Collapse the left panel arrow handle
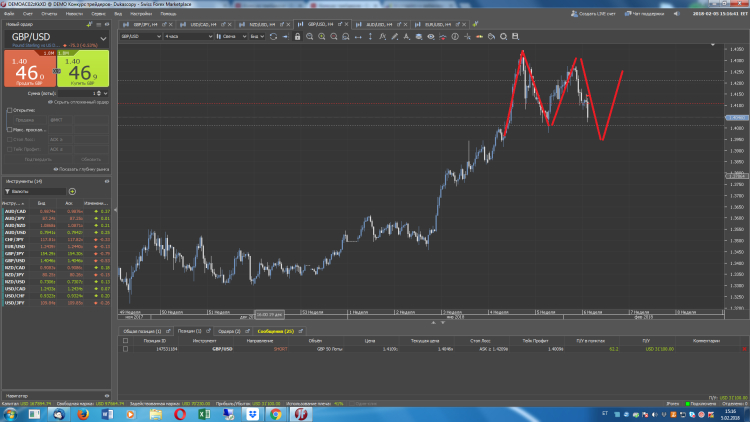This screenshot has height=422, width=750. pos(115,210)
